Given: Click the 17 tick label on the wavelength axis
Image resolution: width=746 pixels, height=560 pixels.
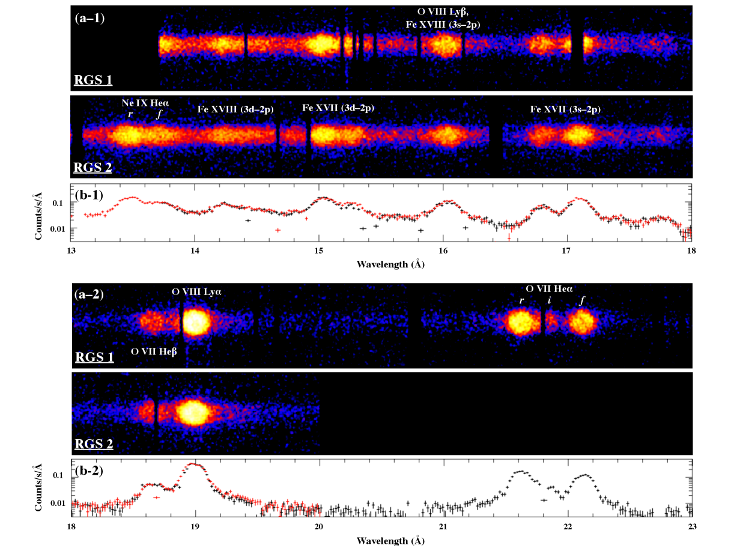Looking at the screenshot, I should 568,249.
